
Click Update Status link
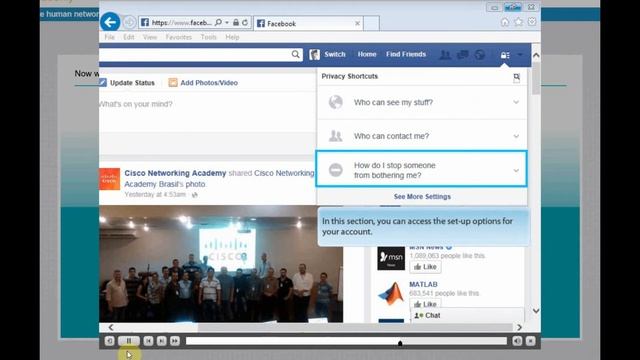(132, 83)
